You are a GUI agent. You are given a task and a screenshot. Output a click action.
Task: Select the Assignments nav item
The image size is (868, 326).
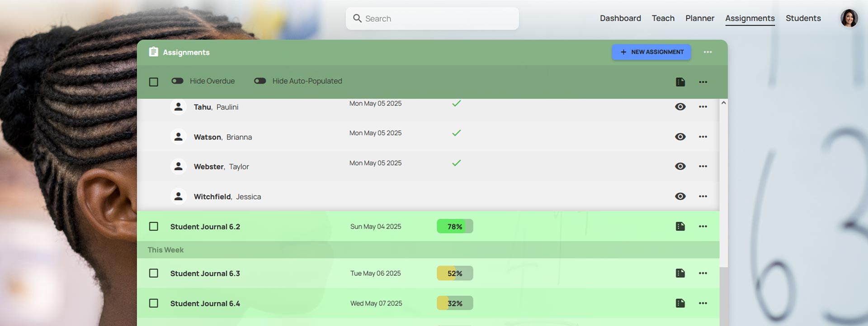click(750, 19)
